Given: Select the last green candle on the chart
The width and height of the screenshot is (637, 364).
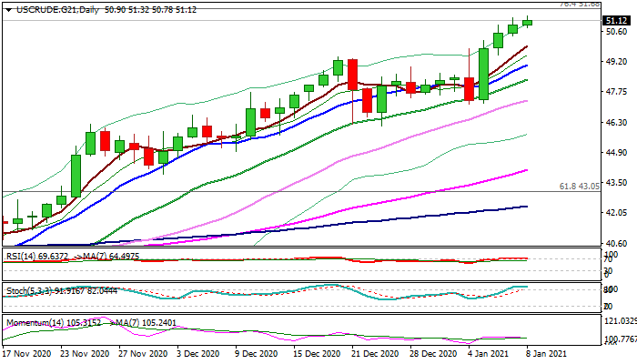Looking at the screenshot, I should point(528,22).
